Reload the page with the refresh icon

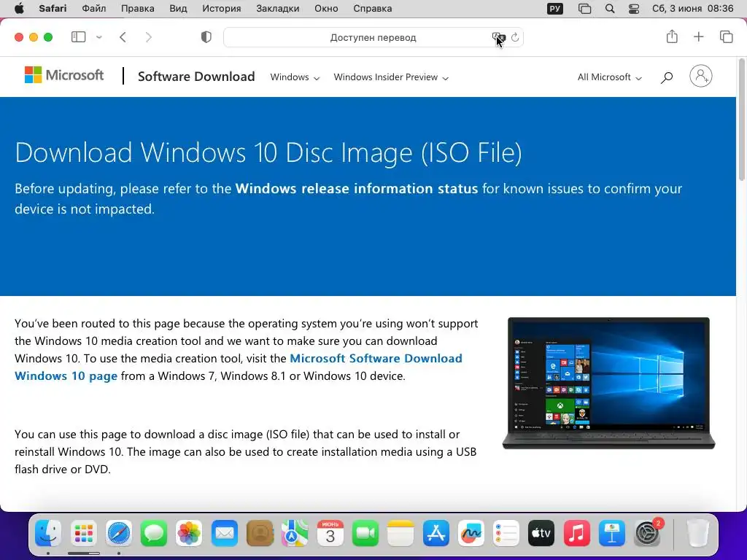click(515, 37)
